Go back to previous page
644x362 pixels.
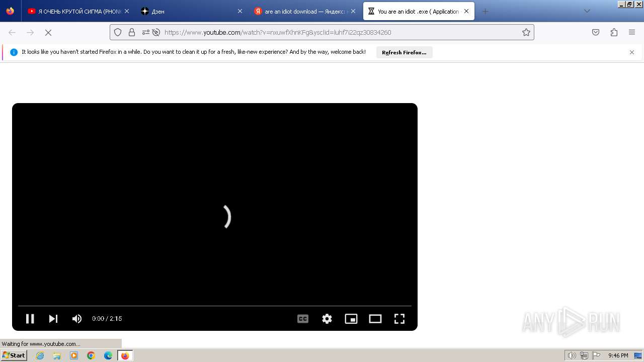[12, 32]
